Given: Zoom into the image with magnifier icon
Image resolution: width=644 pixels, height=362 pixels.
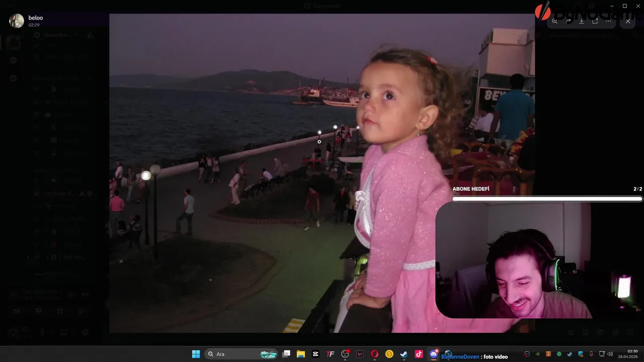Looking at the screenshot, I should coord(554,21).
